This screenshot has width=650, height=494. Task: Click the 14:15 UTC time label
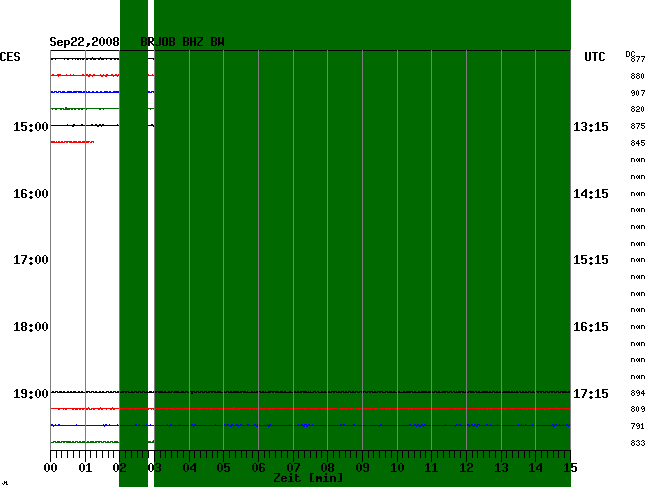click(x=591, y=194)
